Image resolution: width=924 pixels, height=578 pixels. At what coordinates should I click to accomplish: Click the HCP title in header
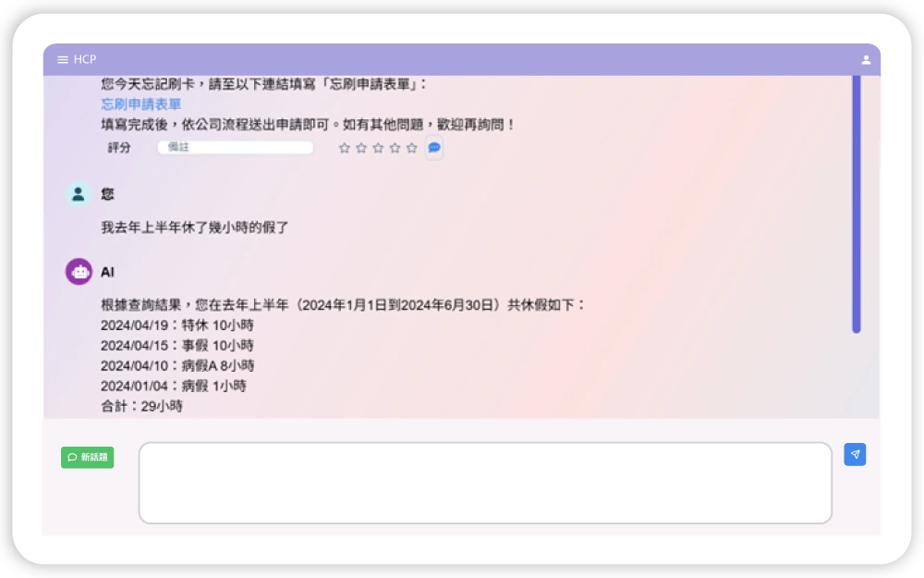click(85, 60)
